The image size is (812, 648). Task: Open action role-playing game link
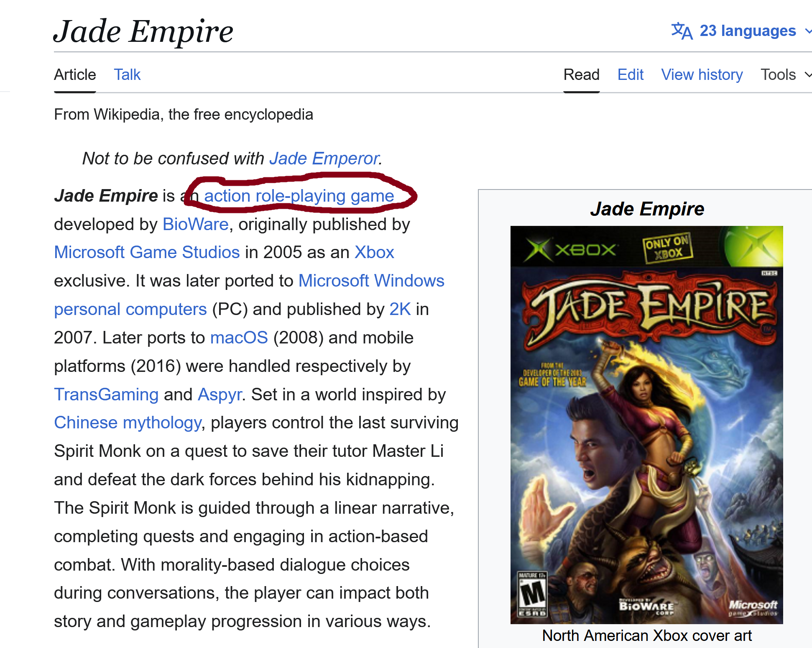click(299, 196)
